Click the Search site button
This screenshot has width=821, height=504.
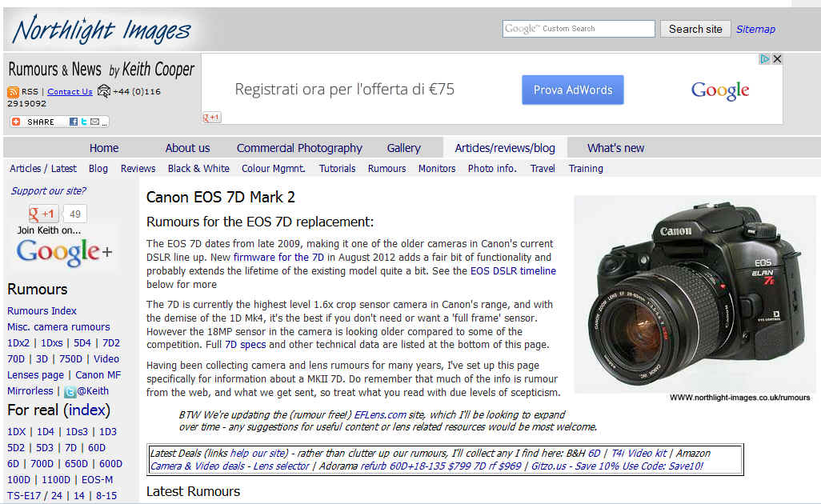click(695, 30)
